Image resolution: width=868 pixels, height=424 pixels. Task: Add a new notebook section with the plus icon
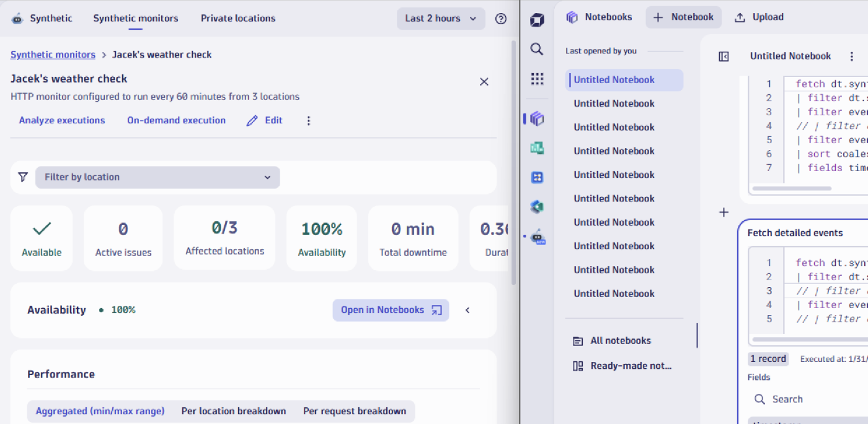coord(724,212)
